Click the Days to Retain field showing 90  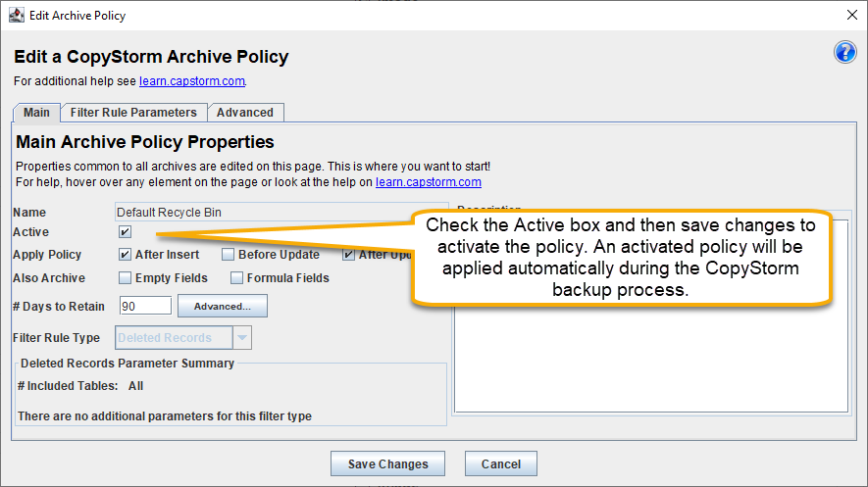click(x=145, y=307)
